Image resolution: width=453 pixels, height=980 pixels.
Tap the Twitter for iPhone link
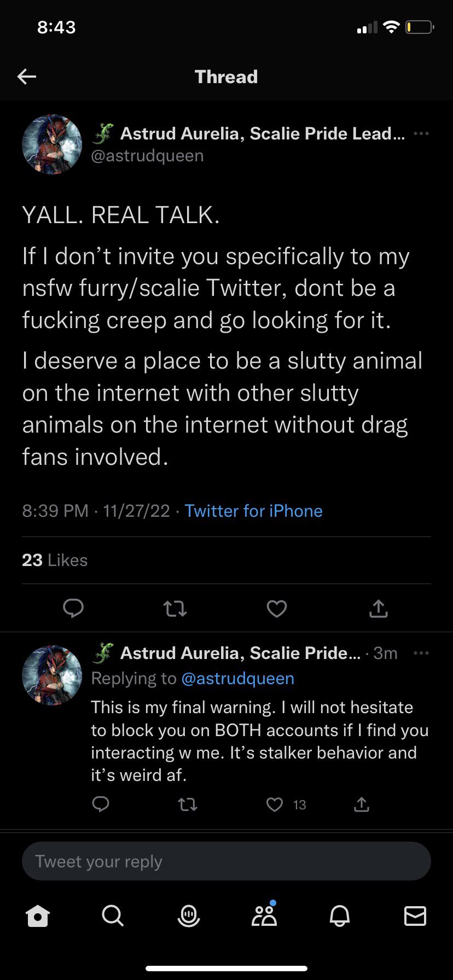253,511
